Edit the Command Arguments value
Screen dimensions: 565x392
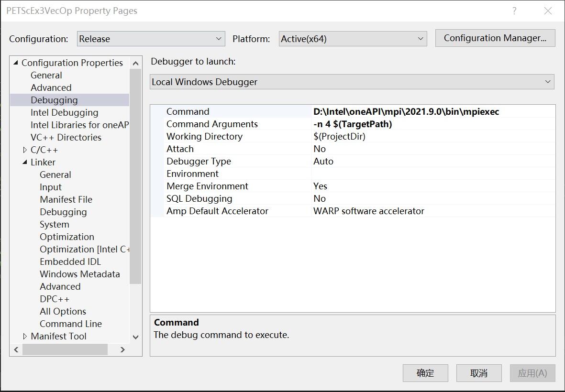coord(433,124)
